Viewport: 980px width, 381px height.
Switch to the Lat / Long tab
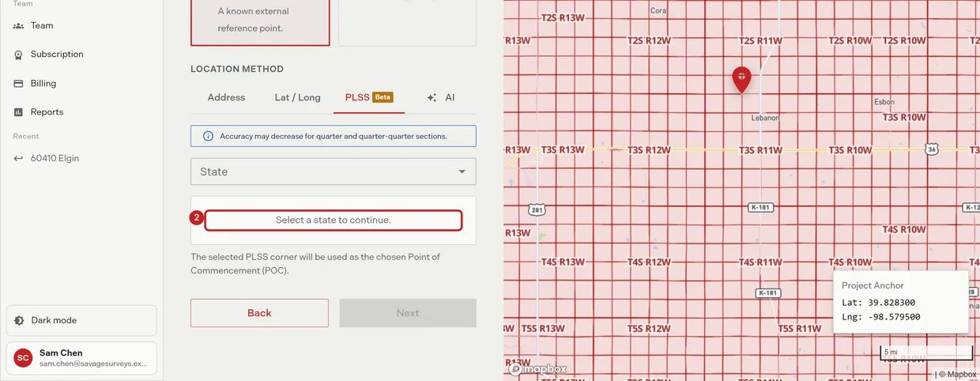(297, 97)
